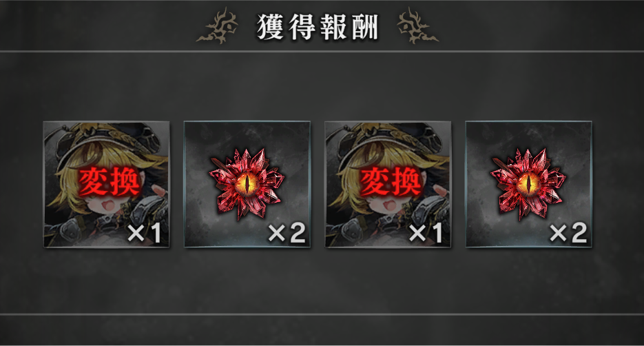The image size is (644, 346).
Task: Click the ornament right of 獲得報酬
Action: coord(417,26)
